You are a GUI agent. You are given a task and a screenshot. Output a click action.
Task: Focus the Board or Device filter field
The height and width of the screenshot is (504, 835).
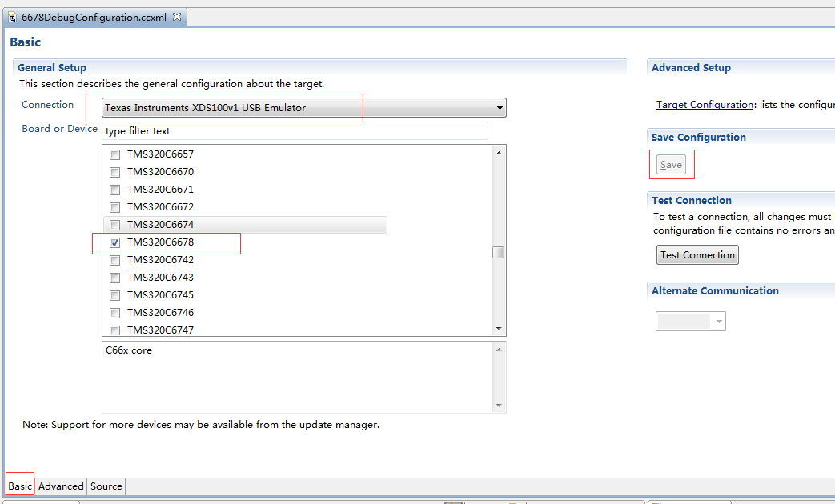(295, 131)
